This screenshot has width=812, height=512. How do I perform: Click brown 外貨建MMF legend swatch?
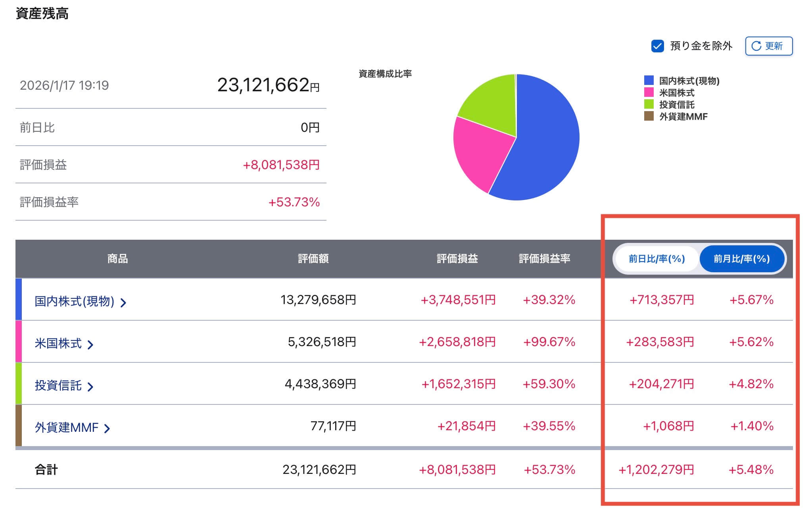649,116
